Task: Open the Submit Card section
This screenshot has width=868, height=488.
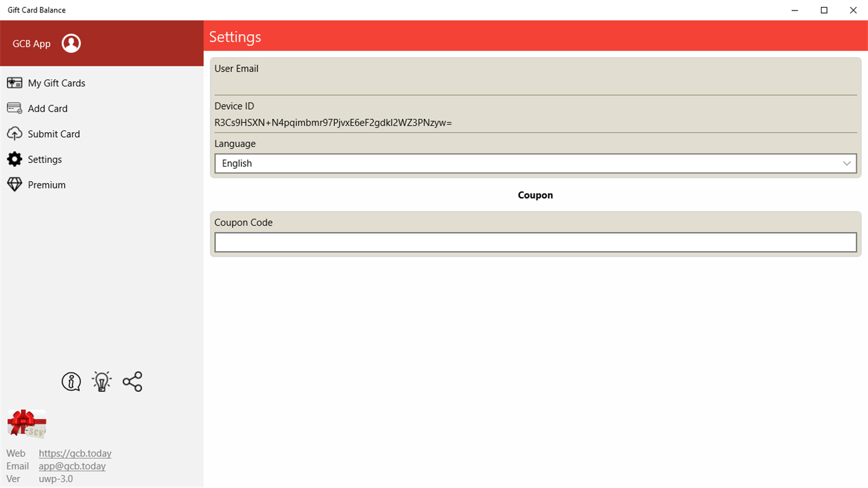Action: [53, 133]
